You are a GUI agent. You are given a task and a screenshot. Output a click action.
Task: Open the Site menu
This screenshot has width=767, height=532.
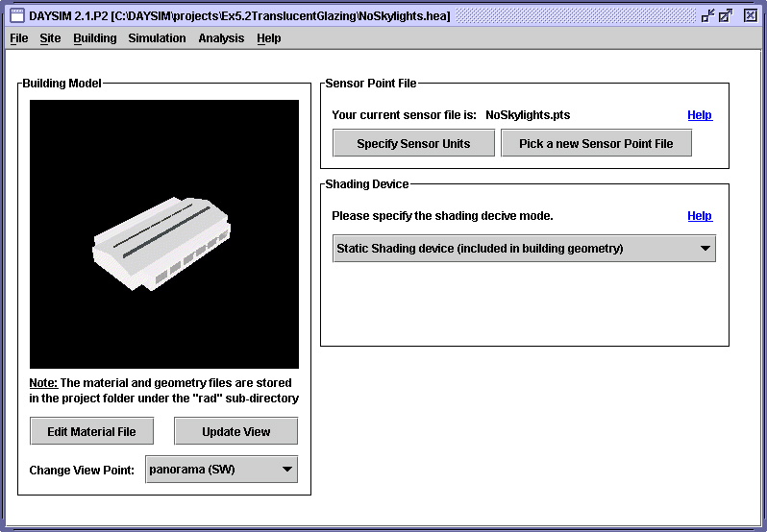tap(50, 38)
